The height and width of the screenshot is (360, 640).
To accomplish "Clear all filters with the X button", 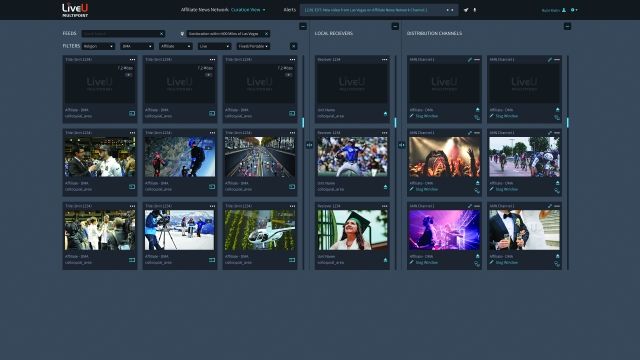I will pos(293,47).
